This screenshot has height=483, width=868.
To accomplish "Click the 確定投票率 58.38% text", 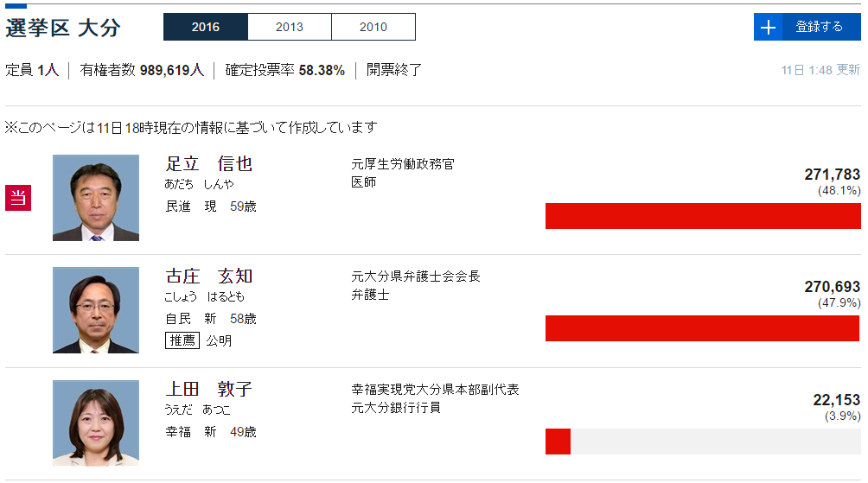I will 284,70.
